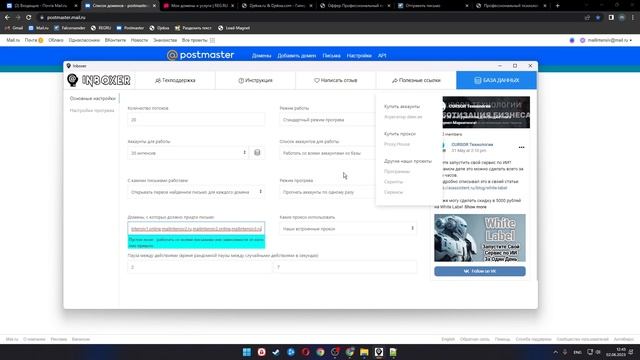Click Купить прокси in the links menu
Screen dimensions: 640x360
(x=400, y=134)
